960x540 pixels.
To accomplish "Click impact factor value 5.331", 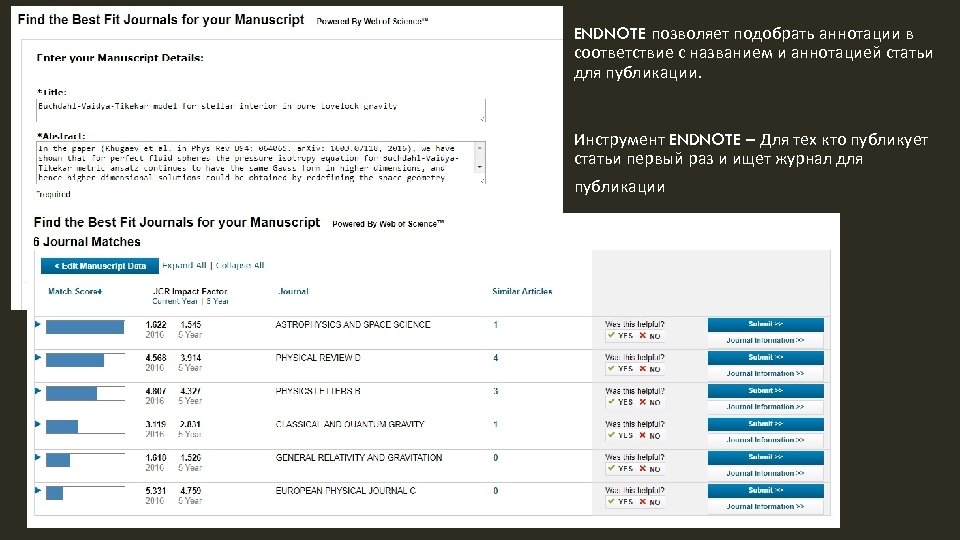I will 156,490.
